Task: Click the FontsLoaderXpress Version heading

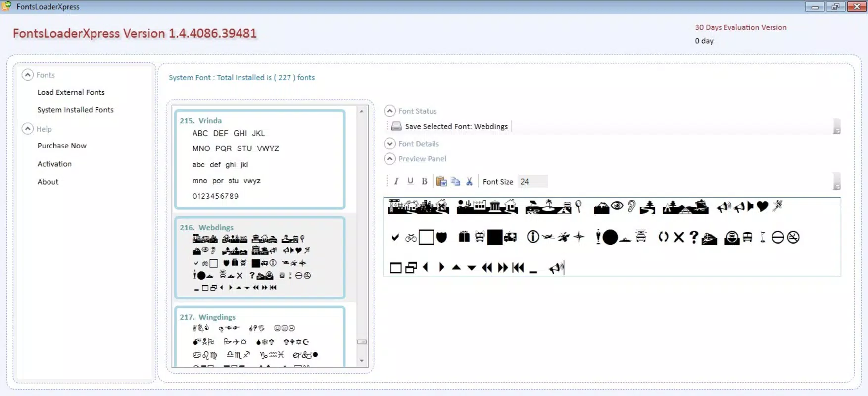Action: (x=135, y=33)
